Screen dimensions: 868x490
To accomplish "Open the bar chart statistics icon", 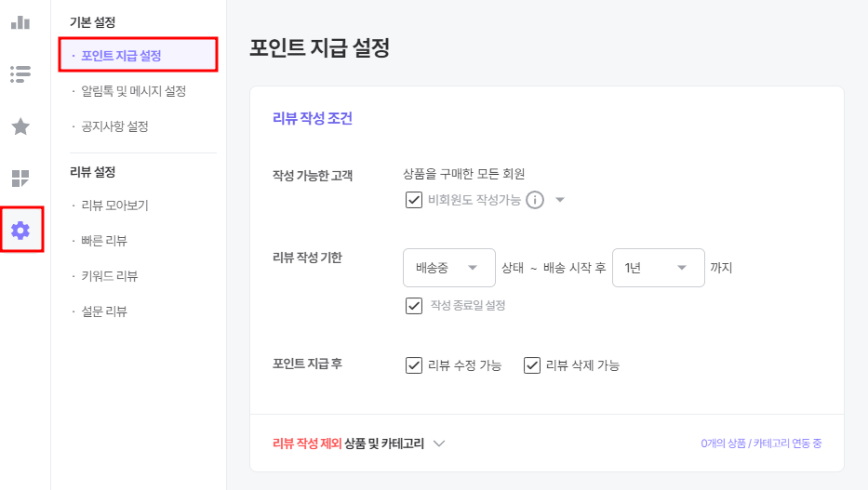I will [20, 22].
